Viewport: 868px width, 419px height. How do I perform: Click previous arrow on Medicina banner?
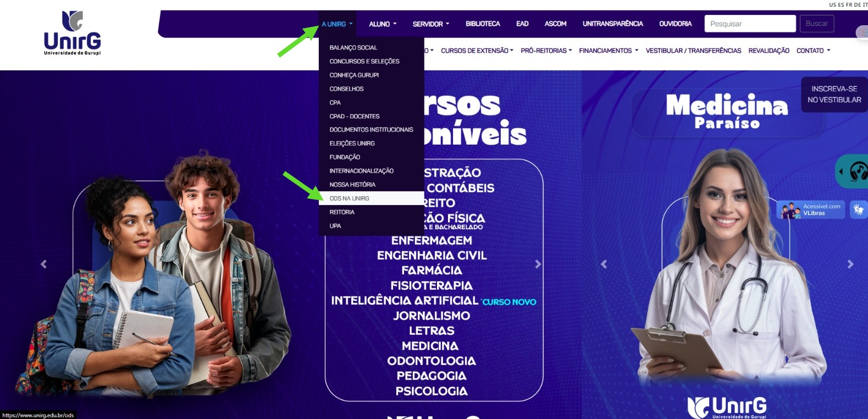604,264
